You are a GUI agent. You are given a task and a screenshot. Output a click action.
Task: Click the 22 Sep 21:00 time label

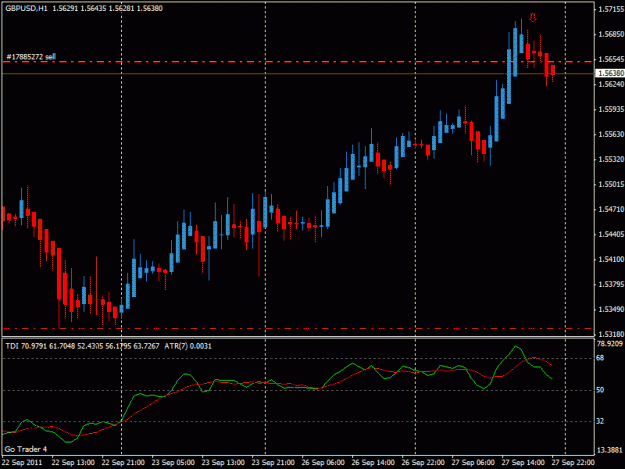123,463
